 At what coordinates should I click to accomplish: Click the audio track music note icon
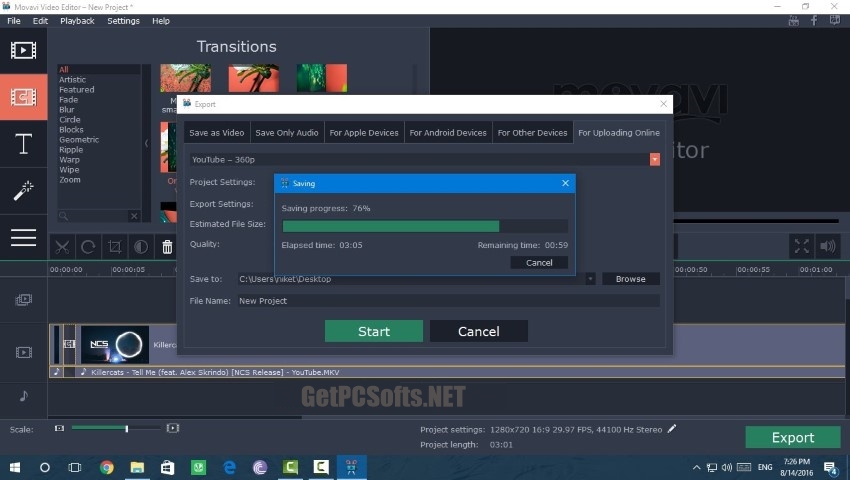click(x=23, y=396)
